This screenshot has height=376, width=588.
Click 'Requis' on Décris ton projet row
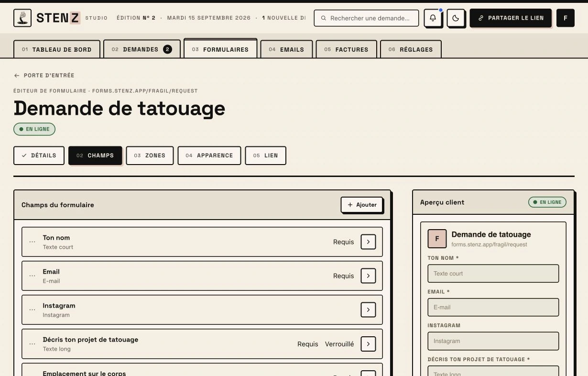(308, 344)
